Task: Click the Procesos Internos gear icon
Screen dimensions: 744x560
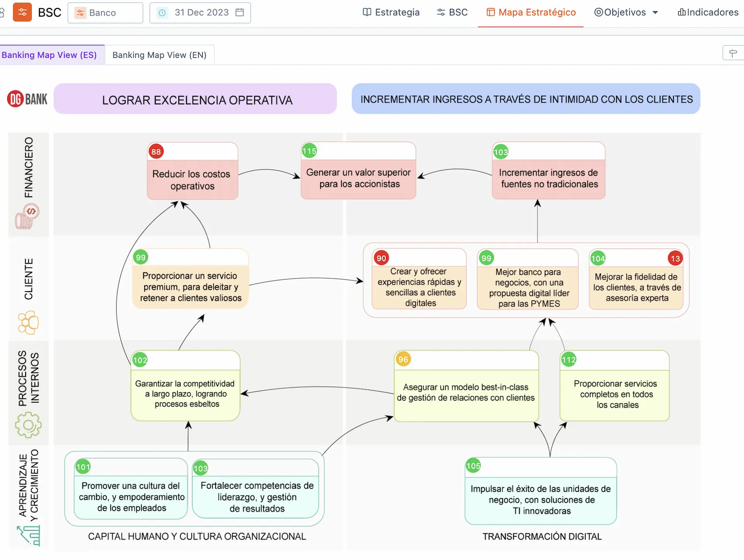Action: tap(28, 424)
